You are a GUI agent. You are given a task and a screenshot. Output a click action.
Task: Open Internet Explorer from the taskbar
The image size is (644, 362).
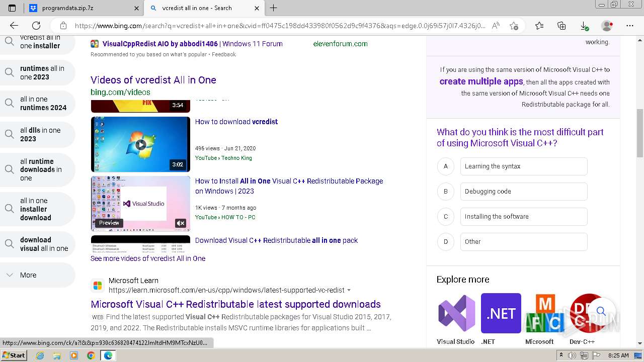(x=40, y=355)
